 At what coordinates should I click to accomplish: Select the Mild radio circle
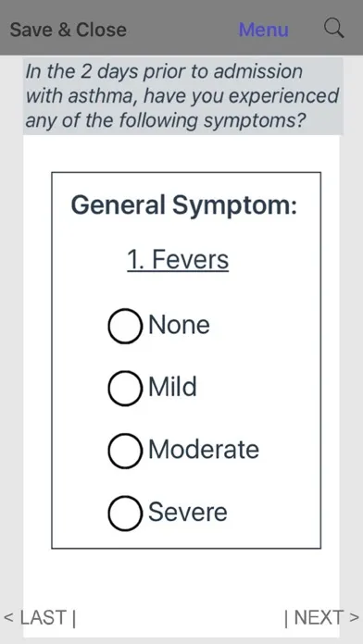[125, 388]
